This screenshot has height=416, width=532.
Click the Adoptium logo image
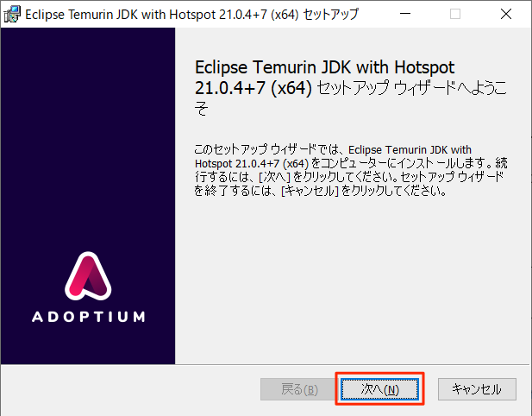(88, 275)
